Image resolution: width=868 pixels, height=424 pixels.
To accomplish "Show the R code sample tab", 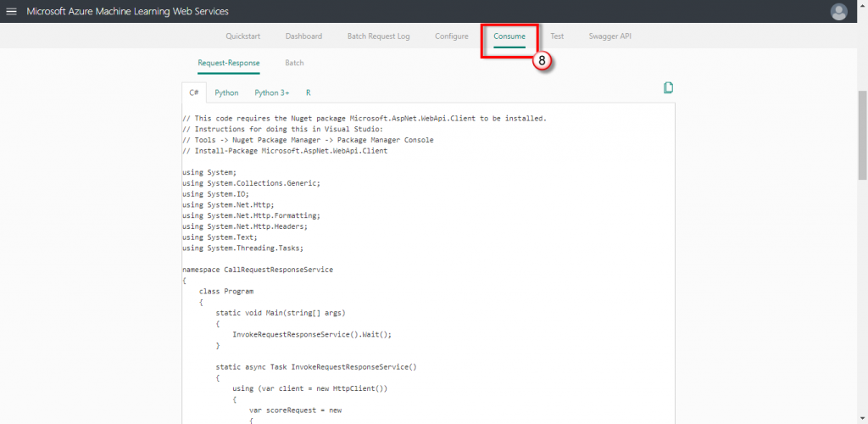I will (309, 93).
